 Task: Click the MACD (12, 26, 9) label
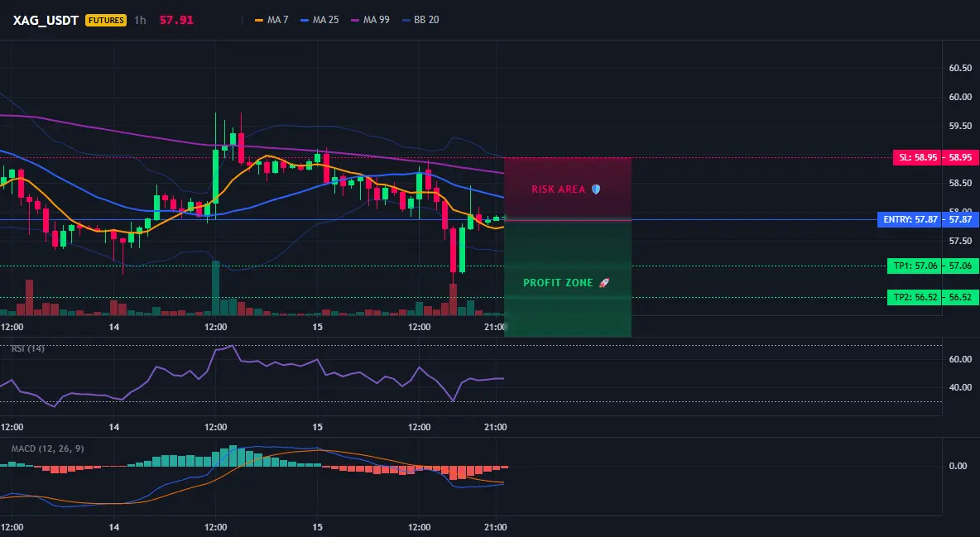click(x=47, y=448)
